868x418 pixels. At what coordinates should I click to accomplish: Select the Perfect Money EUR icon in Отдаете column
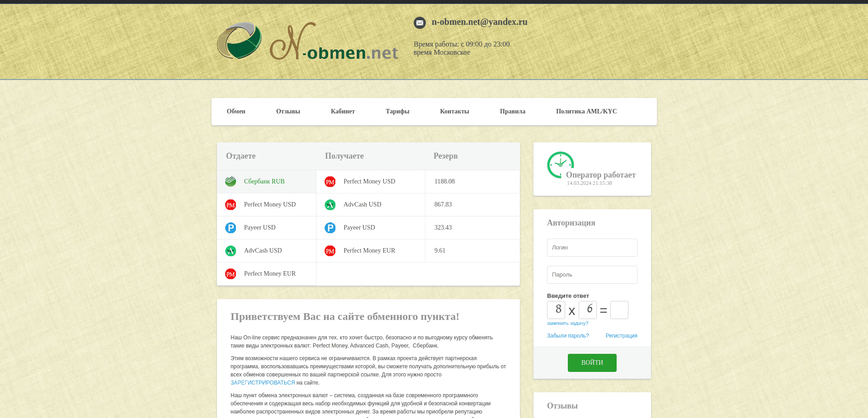(231, 273)
